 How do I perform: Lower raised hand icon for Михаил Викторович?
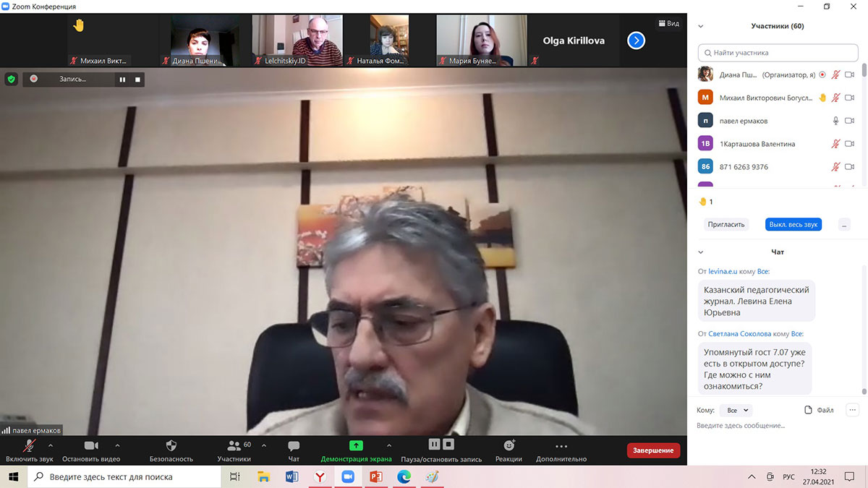tap(822, 98)
